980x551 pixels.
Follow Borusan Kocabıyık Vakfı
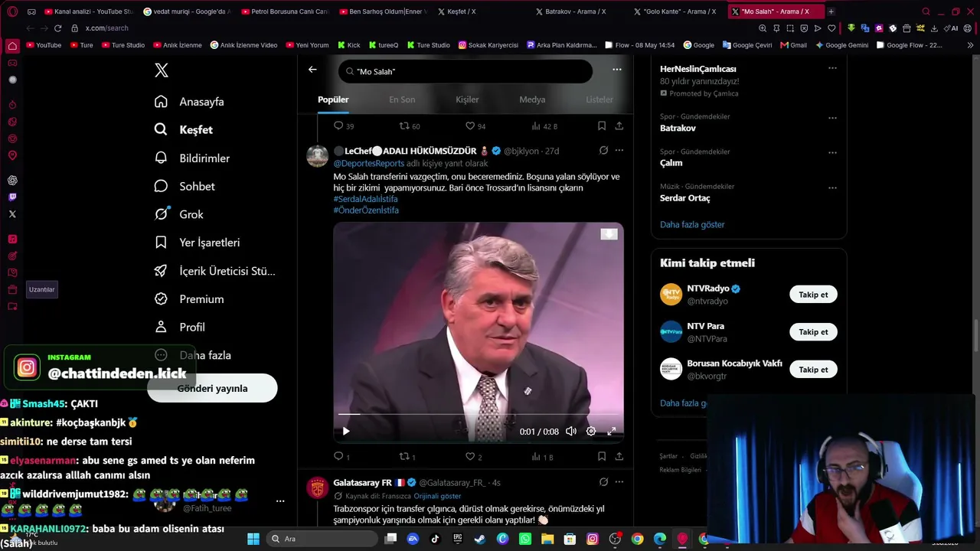pos(813,370)
